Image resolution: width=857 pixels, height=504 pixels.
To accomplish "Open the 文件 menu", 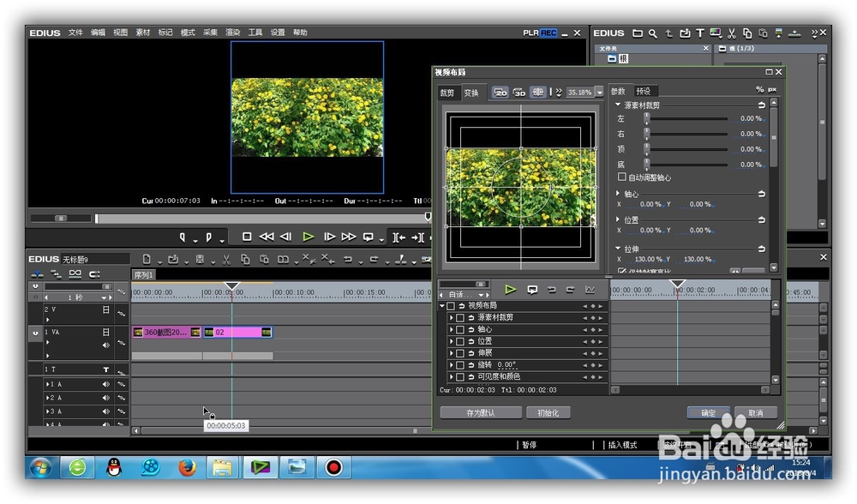I will [x=75, y=33].
